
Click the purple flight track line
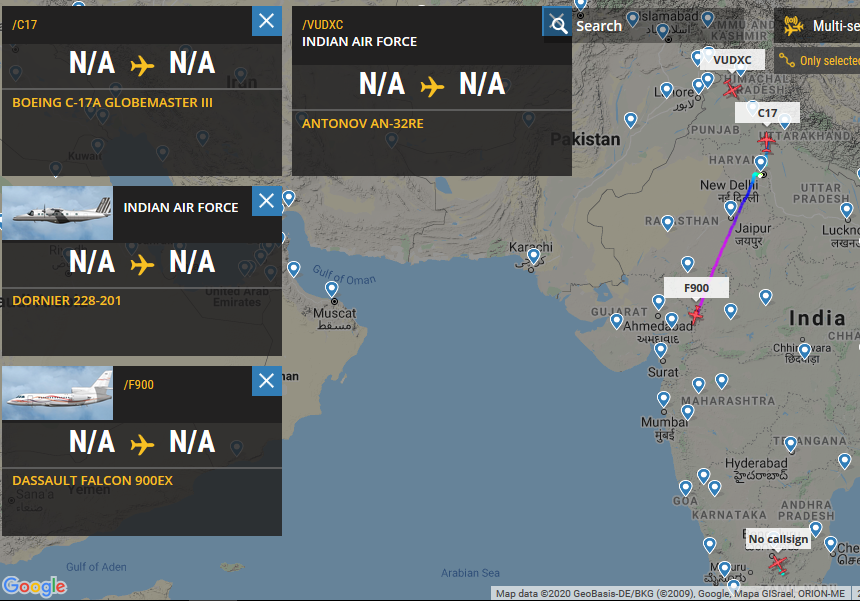tap(727, 236)
